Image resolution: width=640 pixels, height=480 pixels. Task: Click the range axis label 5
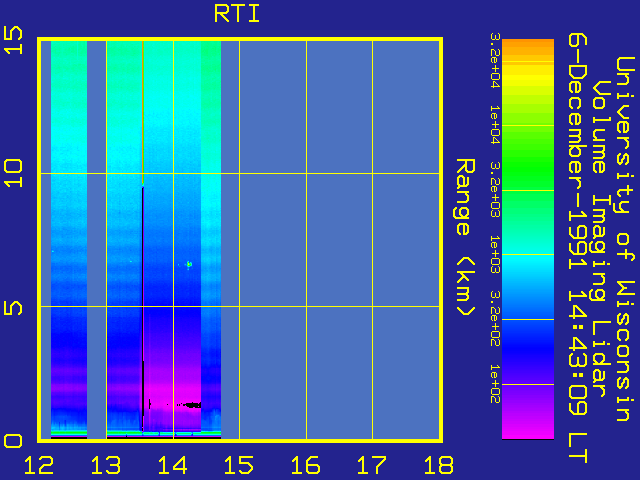(x=13, y=308)
